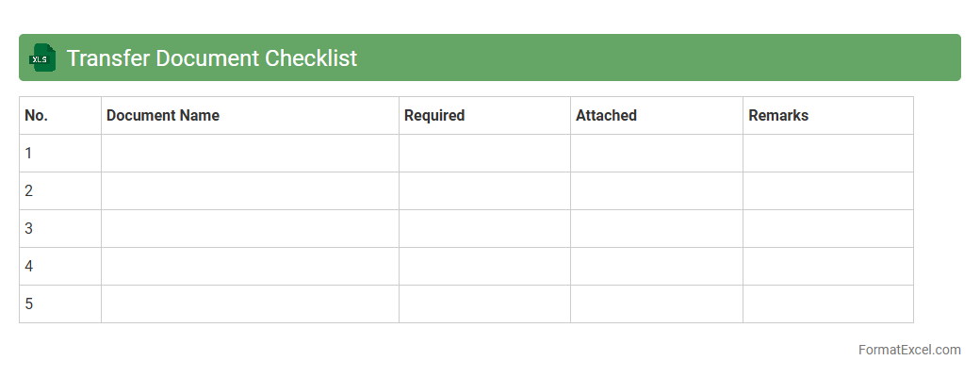Image resolution: width=980 pixels, height=377 pixels.
Task: Select the Required cell in row 3
Action: (484, 229)
